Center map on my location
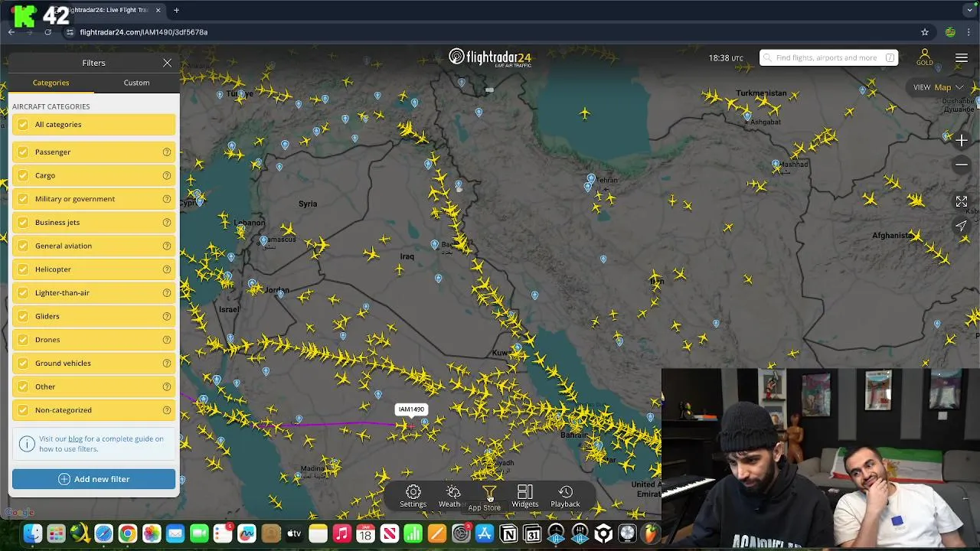The image size is (980, 551). point(962,226)
